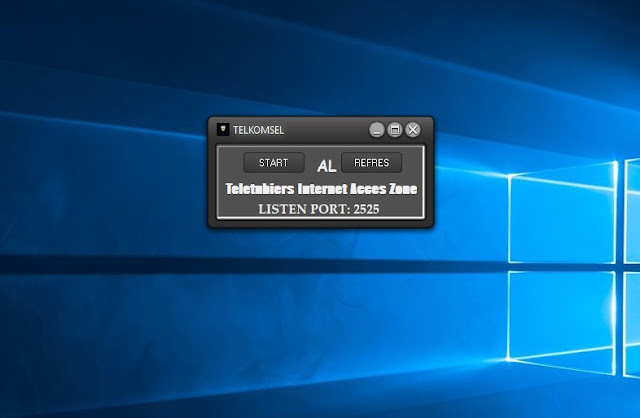Click the 'LISTEN PORT: 2525' label

click(x=319, y=209)
